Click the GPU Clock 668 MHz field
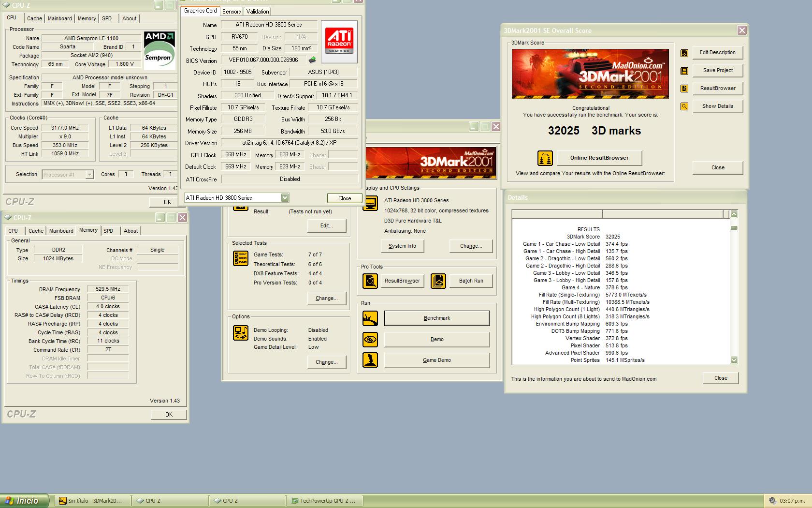Viewport: 812px width, 508px height. pos(236,155)
